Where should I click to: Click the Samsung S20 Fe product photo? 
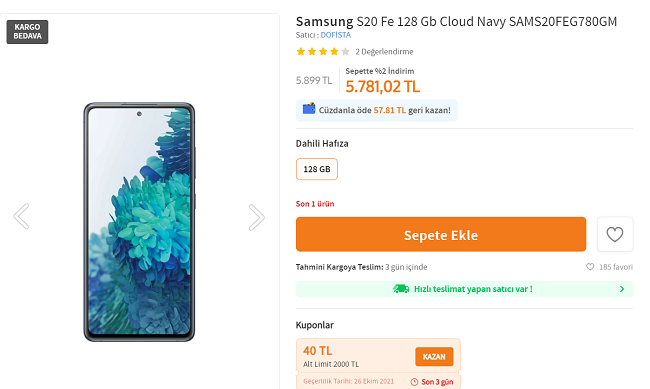tap(139, 222)
